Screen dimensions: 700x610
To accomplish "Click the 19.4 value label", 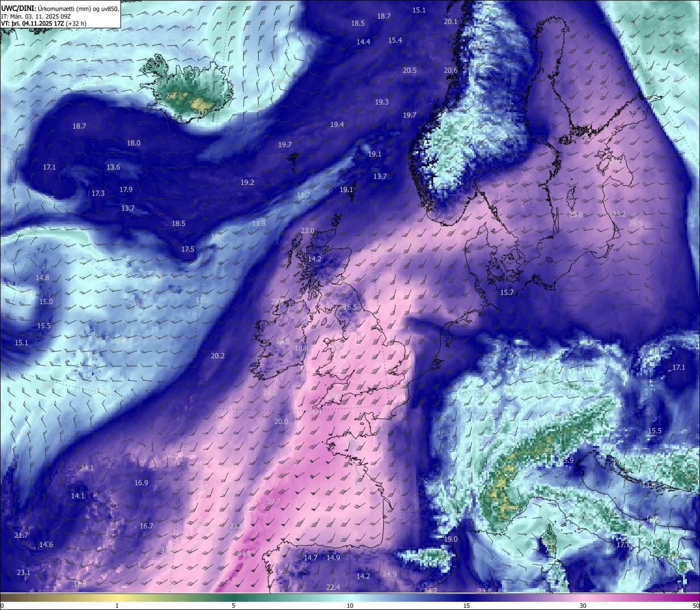I will [x=337, y=125].
